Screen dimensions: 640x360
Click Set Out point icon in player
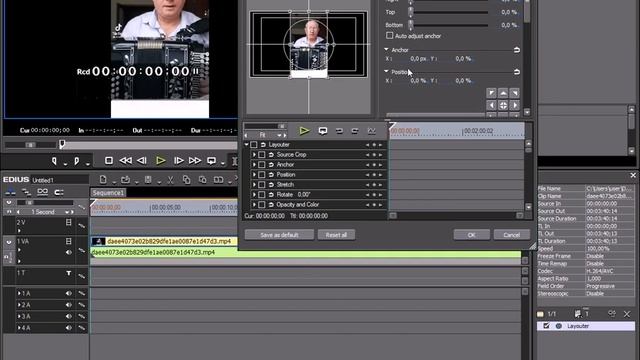[76, 161]
